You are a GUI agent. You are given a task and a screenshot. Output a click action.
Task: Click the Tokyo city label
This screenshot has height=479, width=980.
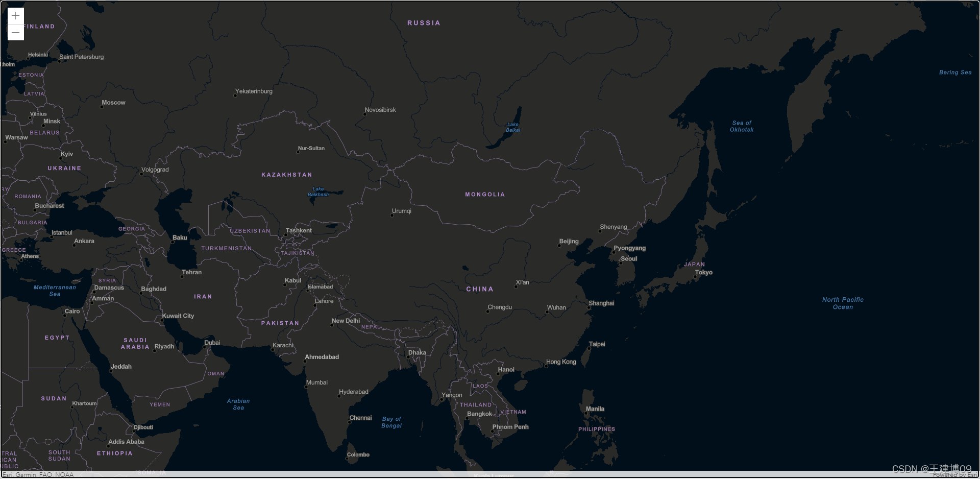[x=703, y=273]
